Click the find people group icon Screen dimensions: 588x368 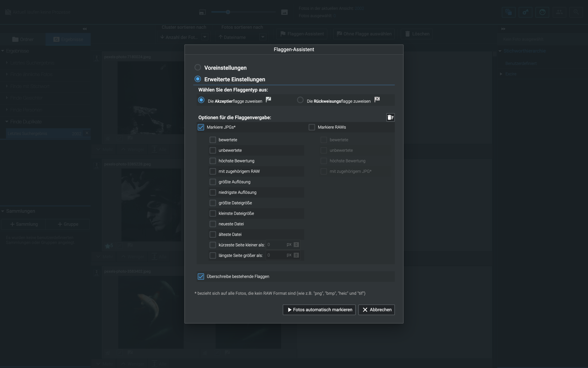pos(559,12)
